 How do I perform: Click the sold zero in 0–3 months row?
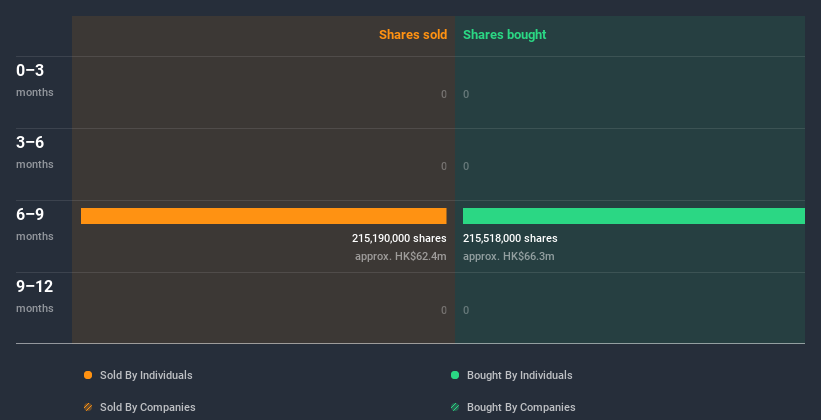[x=444, y=94]
